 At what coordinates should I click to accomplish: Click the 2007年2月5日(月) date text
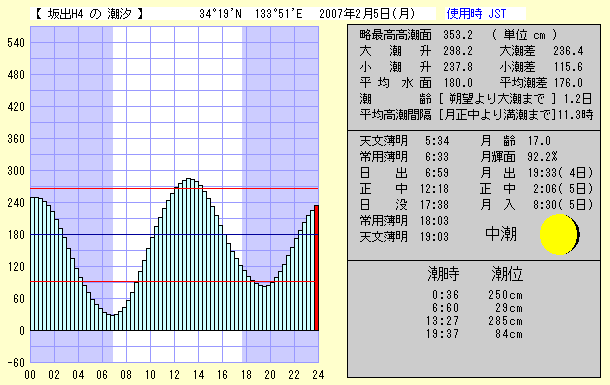(367, 14)
